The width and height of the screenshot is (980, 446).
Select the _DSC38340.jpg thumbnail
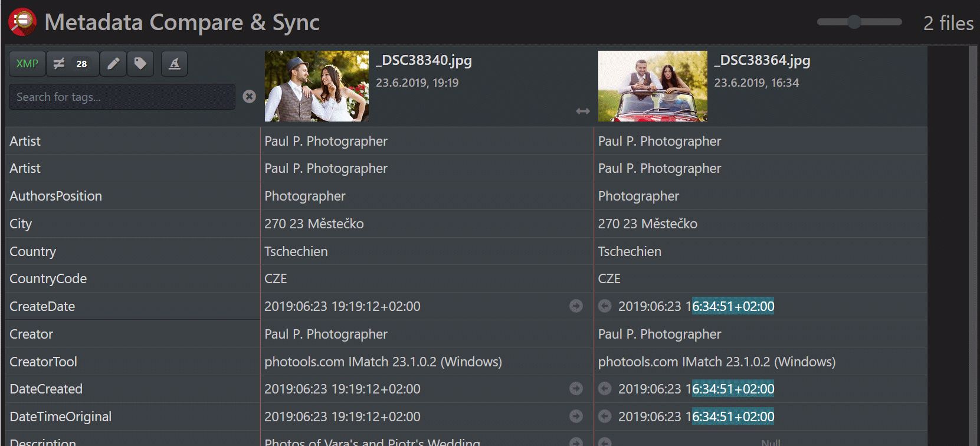pos(317,86)
